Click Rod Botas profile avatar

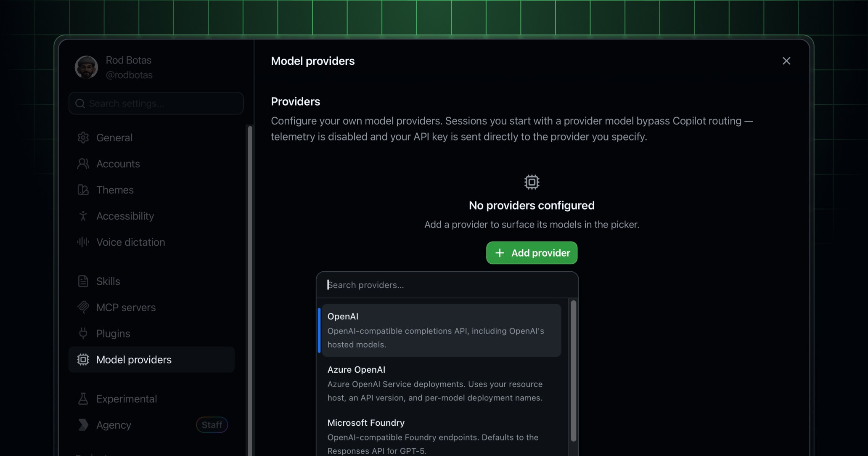tap(87, 67)
